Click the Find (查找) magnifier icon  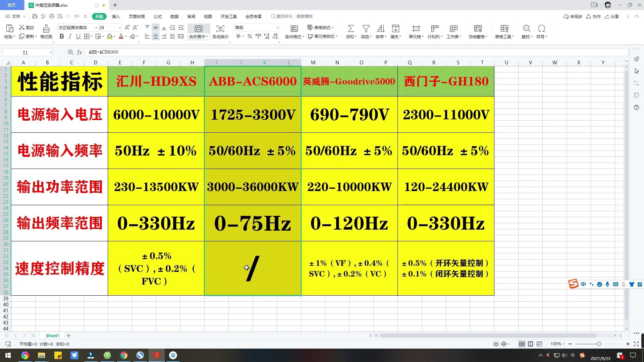click(x=527, y=28)
